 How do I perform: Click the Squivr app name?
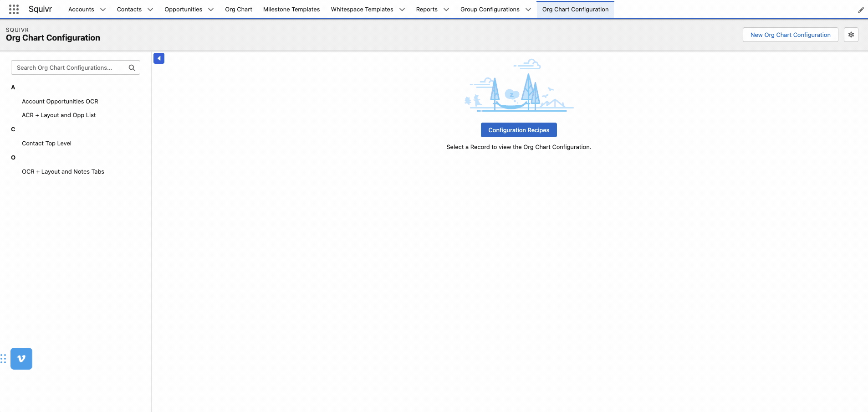[40, 9]
